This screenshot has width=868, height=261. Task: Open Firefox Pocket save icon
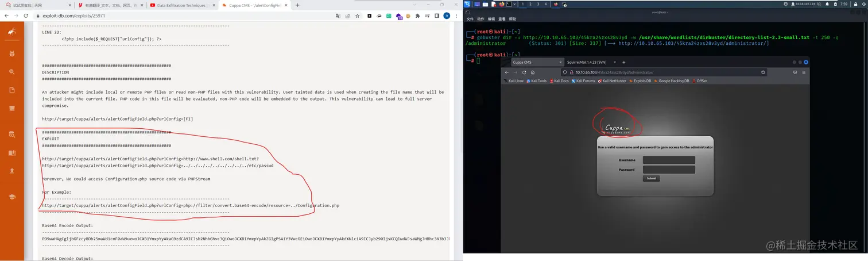(795, 72)
